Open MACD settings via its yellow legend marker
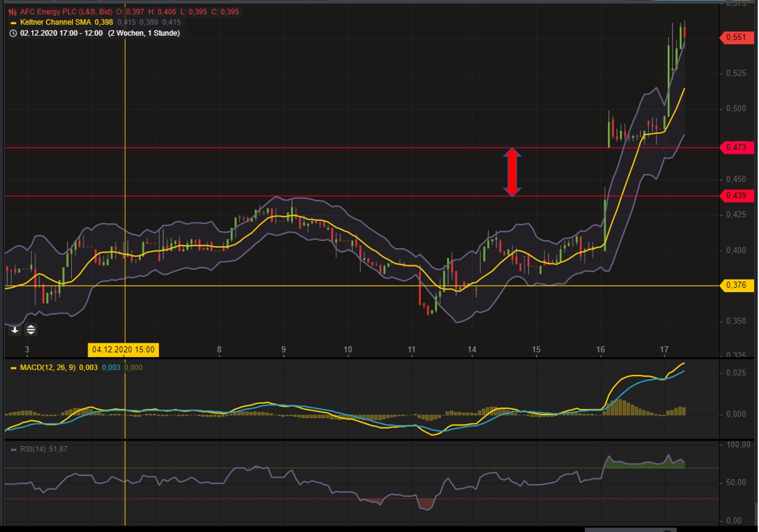This screenshot has width=759, height=532. [13, 367]
